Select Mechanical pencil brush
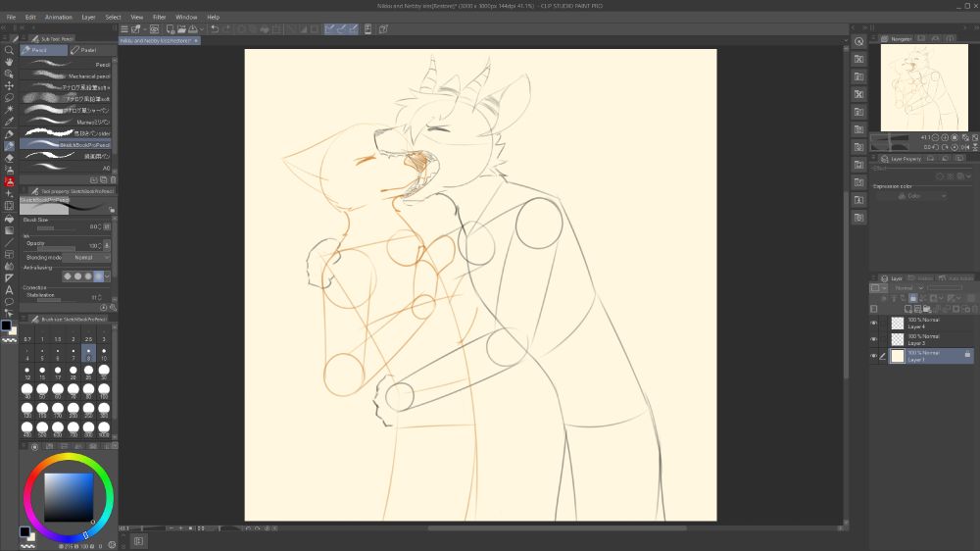980x551 pixels. 66,75
